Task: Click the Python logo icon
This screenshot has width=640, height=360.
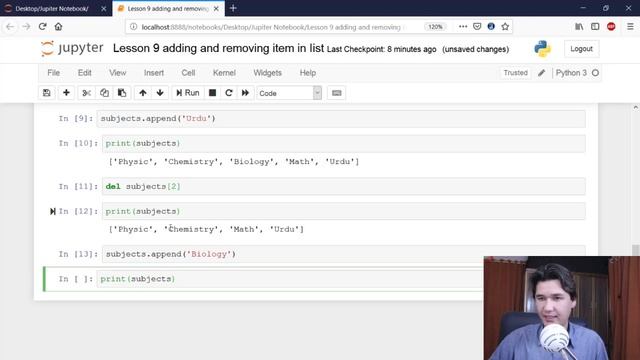Action: point(542,49)
